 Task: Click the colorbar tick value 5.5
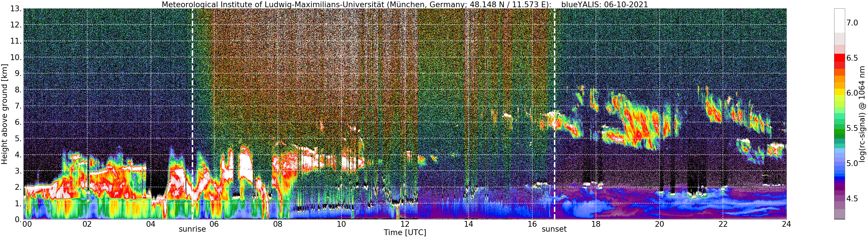click(852, 128)
